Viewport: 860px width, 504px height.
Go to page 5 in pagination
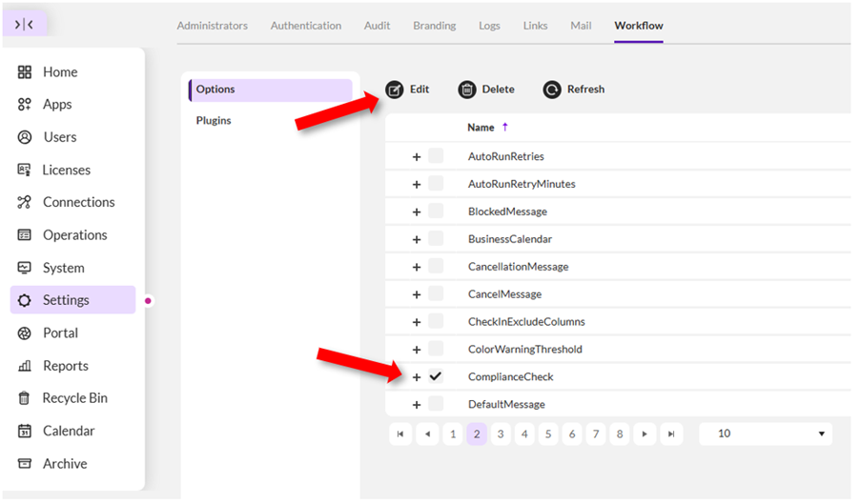click(548, 434)
